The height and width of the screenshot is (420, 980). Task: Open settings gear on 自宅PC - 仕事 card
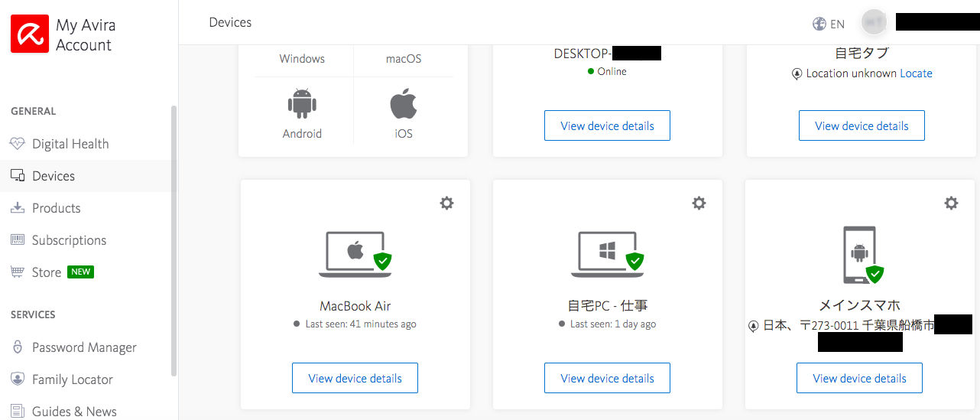point(699,203)
